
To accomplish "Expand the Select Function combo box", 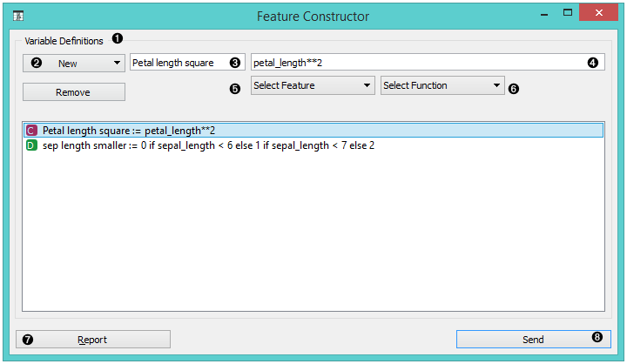I will tap(442, 85).
